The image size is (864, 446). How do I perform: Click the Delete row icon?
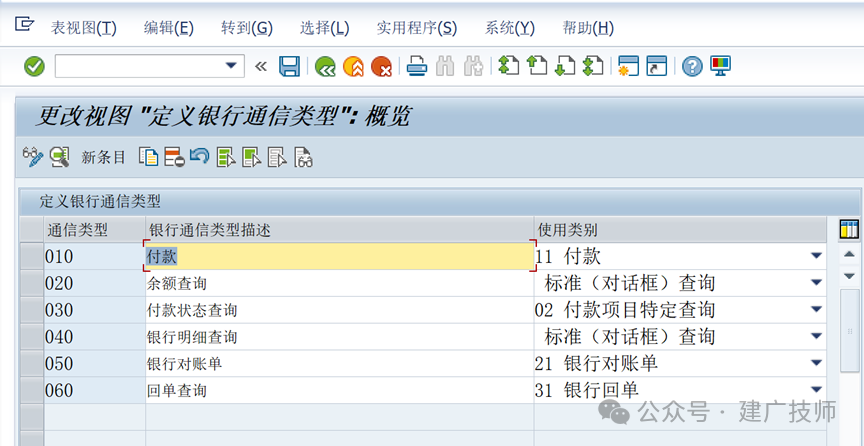(x=175, y=158)
